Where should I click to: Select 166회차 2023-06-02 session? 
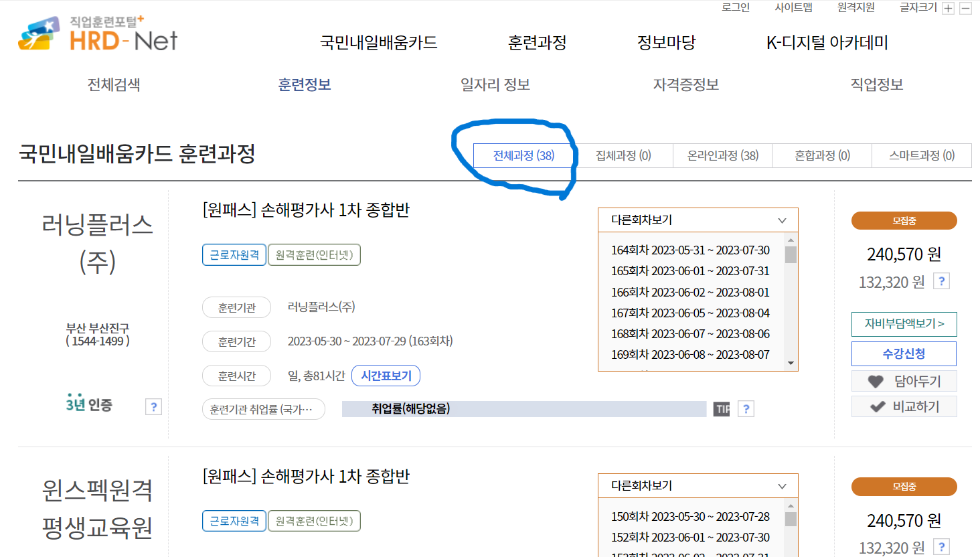point(690,293)
